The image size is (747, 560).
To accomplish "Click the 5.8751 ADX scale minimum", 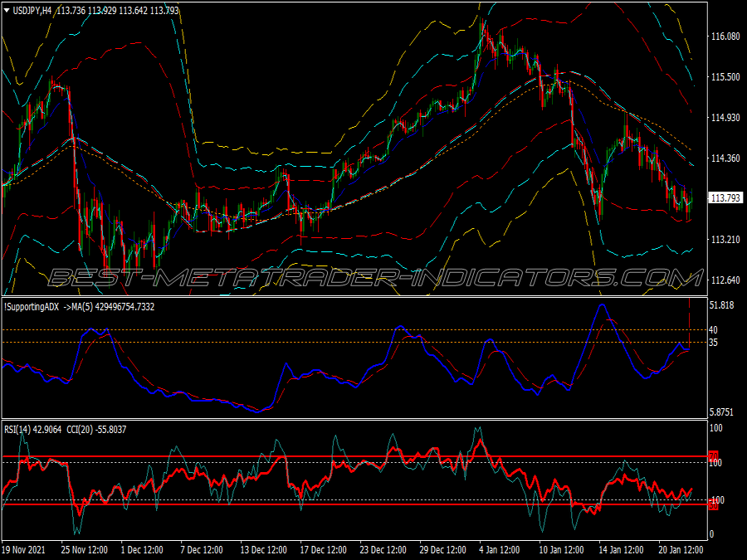I will 722,412.
